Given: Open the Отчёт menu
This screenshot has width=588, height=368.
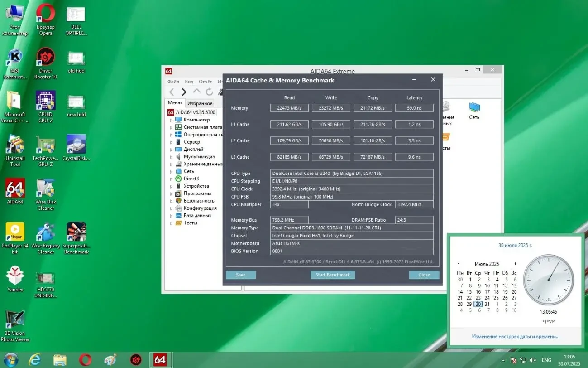Looking at the screenshot, I should click(x=205, y=82).
